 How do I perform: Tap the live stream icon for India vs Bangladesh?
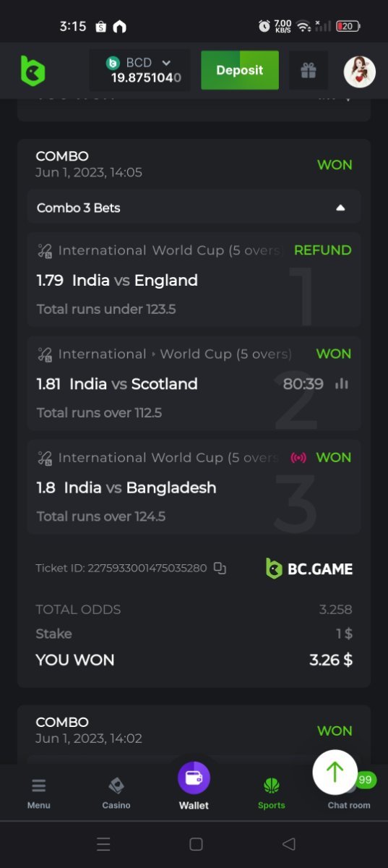click(x=298, y=457)
